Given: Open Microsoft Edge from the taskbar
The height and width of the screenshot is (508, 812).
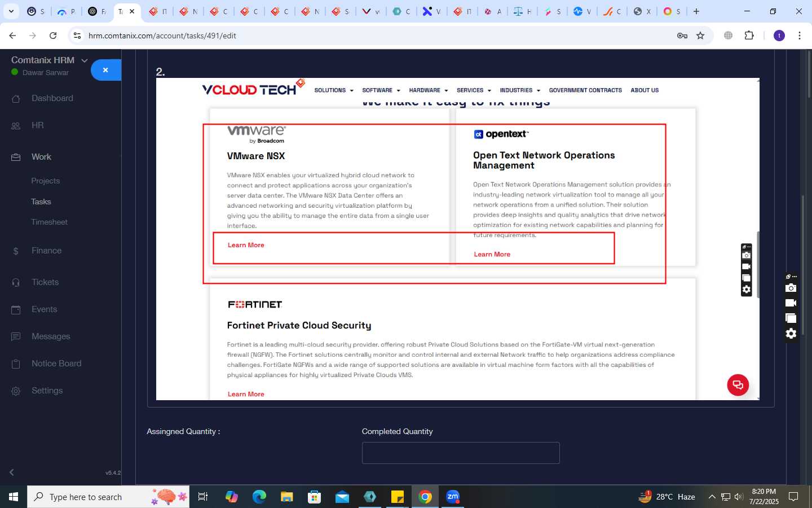Looking at the screenshot, I should [259, 497].
